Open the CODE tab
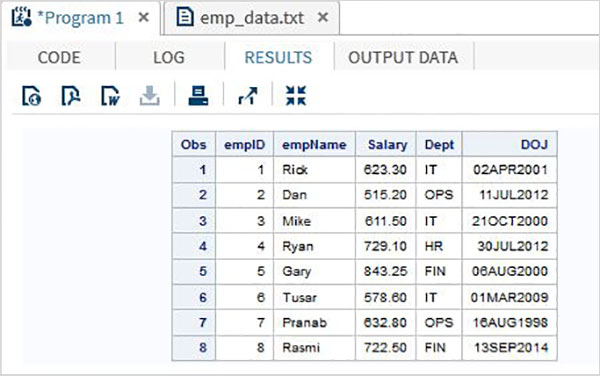600x376 pixels. 59,58
